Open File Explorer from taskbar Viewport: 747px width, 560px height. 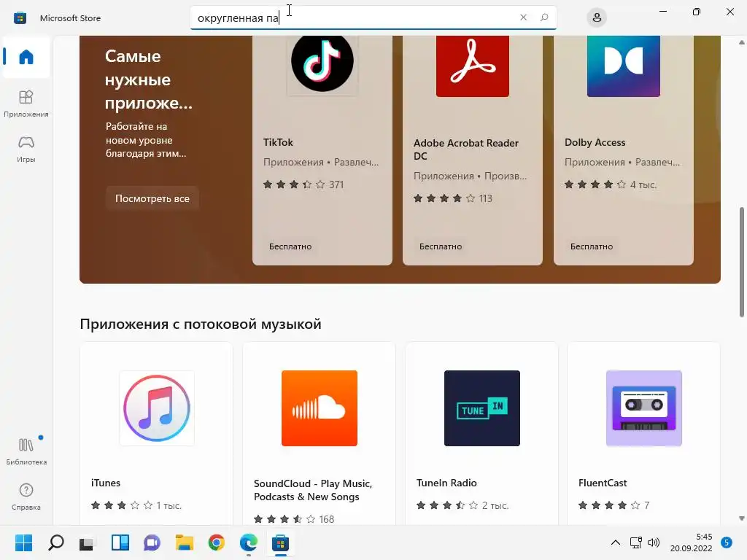(185, 542)
